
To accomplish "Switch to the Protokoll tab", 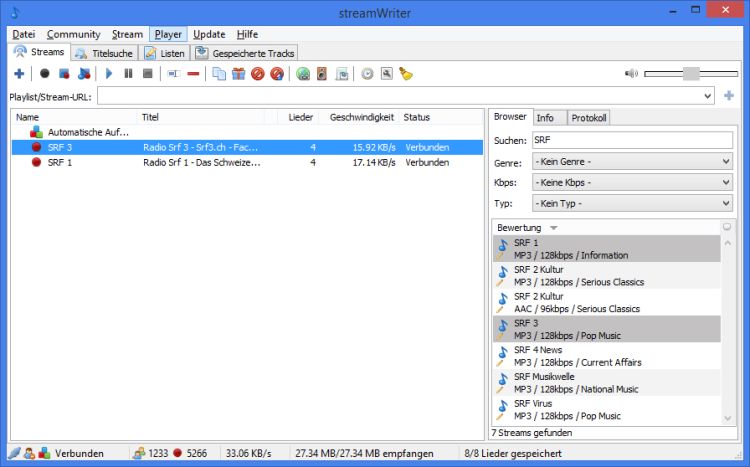I will click(x=589, y=117).
